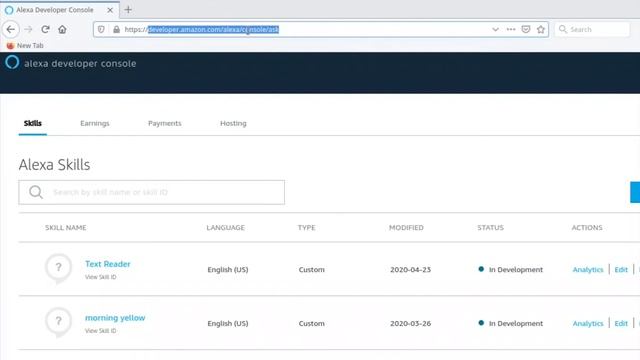The height and width of the screenshot is (360, 640).
Task: Reload the current page
Action: [45, 29]
